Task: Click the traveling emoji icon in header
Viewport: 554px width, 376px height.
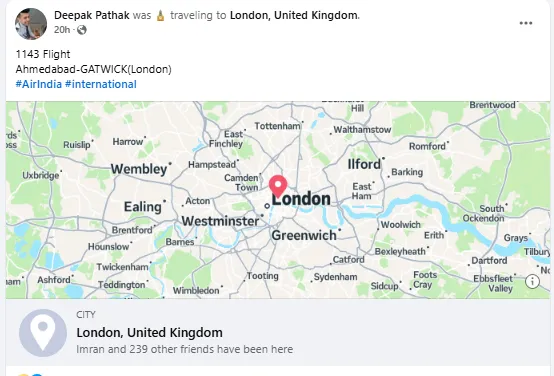Action: tap(160, 15)
